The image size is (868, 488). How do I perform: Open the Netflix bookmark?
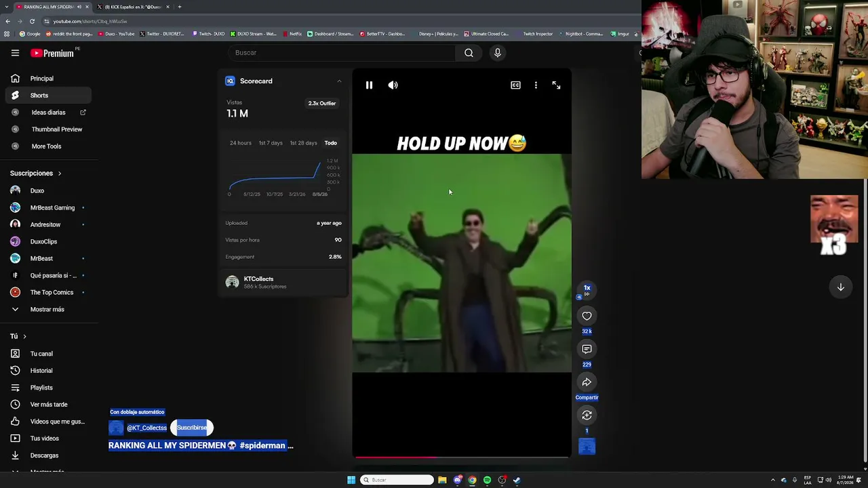pos(292,34)
